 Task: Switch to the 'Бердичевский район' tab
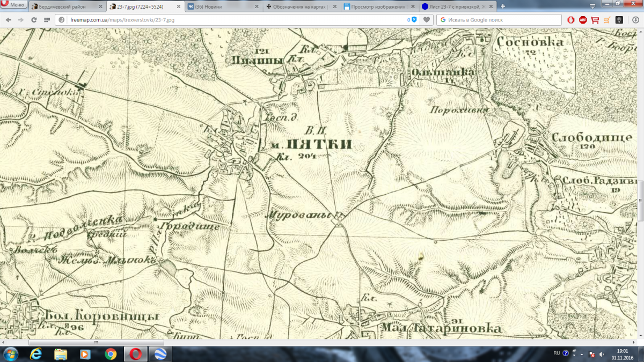tap(65, 6)
